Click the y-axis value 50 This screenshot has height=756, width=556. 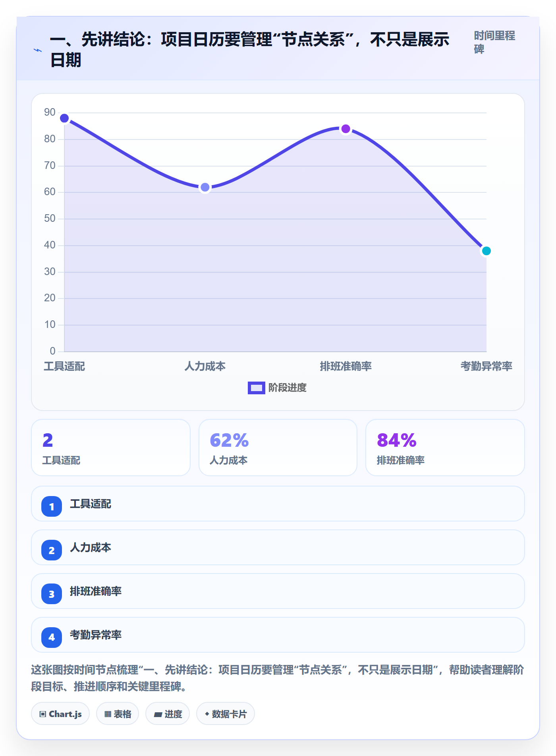[50, 219]
